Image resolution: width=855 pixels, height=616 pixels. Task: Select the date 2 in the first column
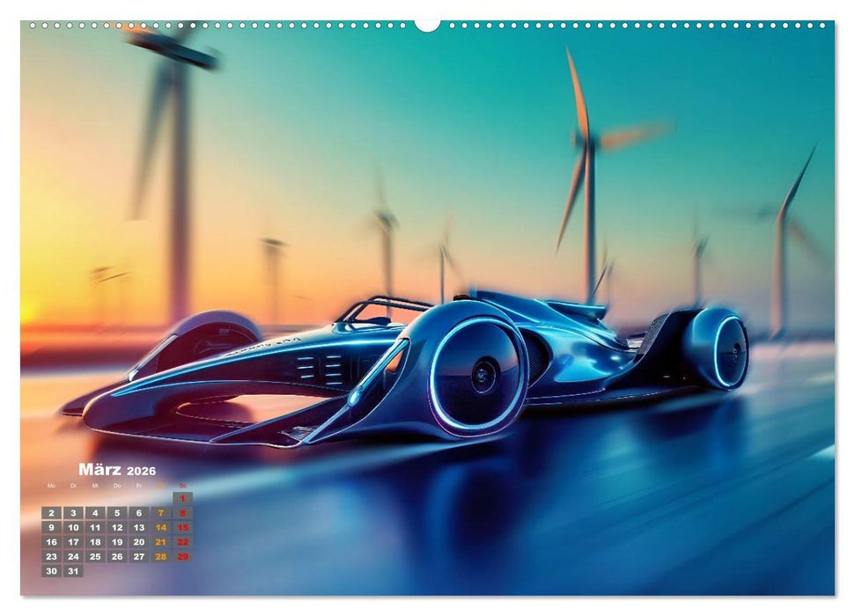pyautogui.click(x=52, y=512)
